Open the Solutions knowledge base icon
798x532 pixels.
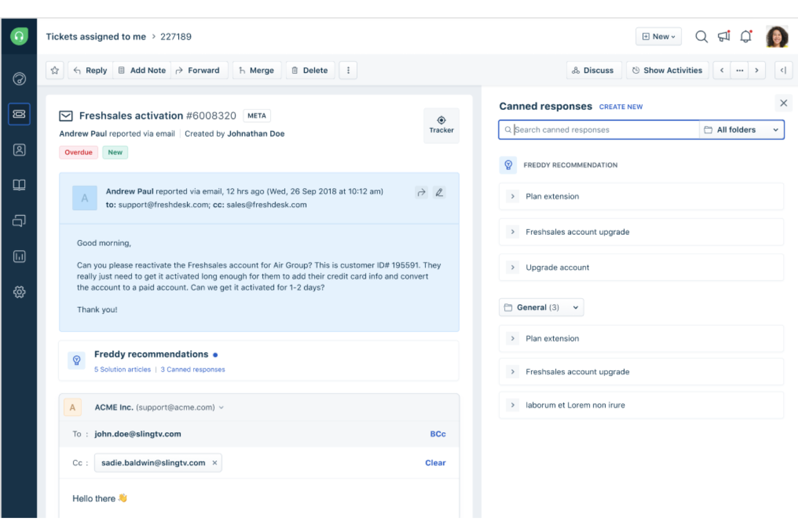(x=19, y=185)
